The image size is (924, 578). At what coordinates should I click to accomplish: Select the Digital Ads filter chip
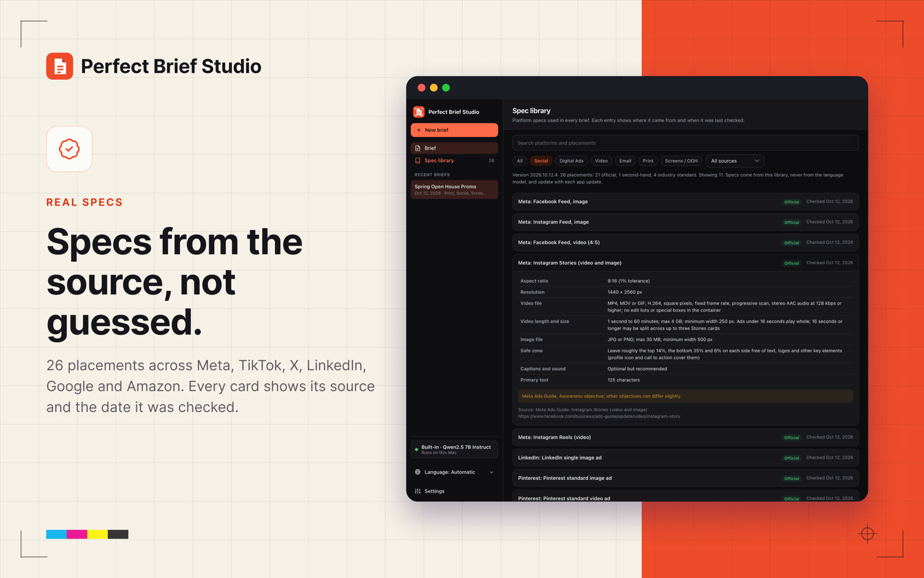click(x=571, y=161)
